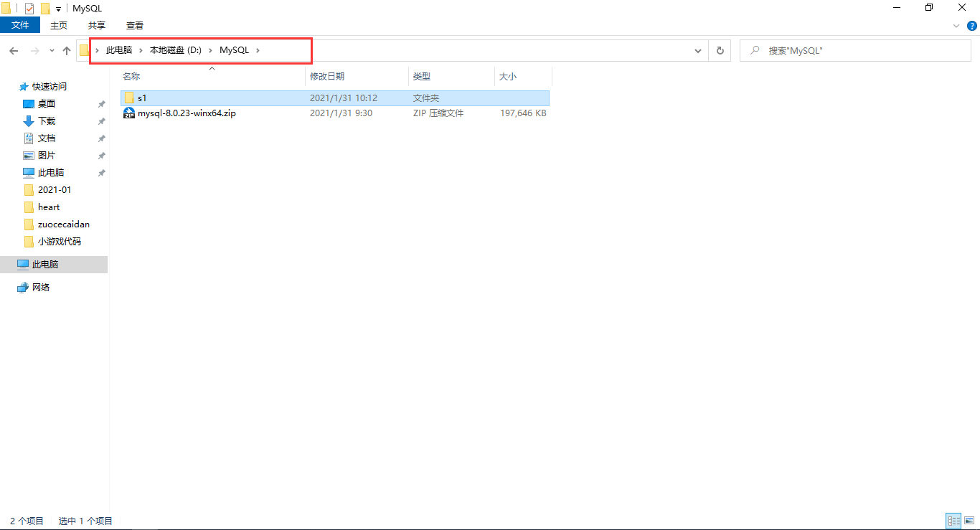This screenshot has width=980, height=530.
Task: Open 下载 in the quick access list
Action: point(47,120)
